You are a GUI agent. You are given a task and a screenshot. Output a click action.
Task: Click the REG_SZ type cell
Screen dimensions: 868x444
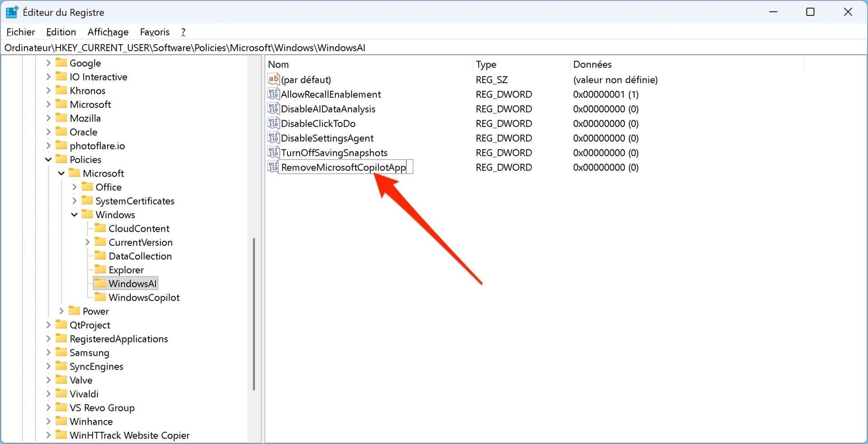click(491, 79)
